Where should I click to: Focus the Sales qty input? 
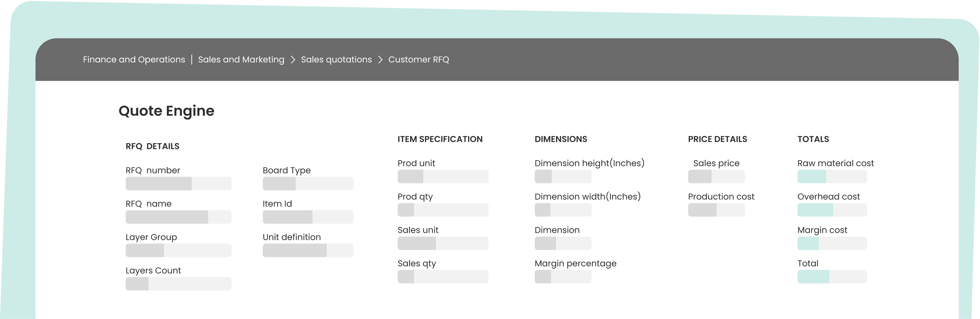pyautogui.click(x=443, y=277)
